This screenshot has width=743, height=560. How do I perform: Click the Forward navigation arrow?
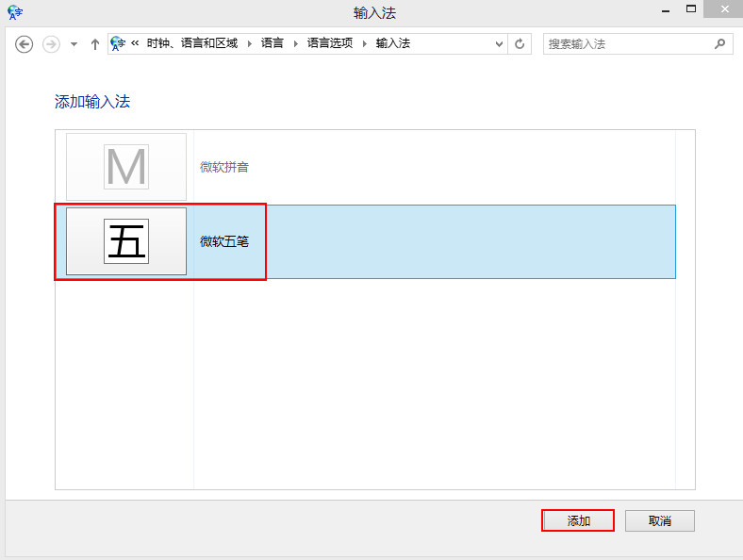(51, 44)
